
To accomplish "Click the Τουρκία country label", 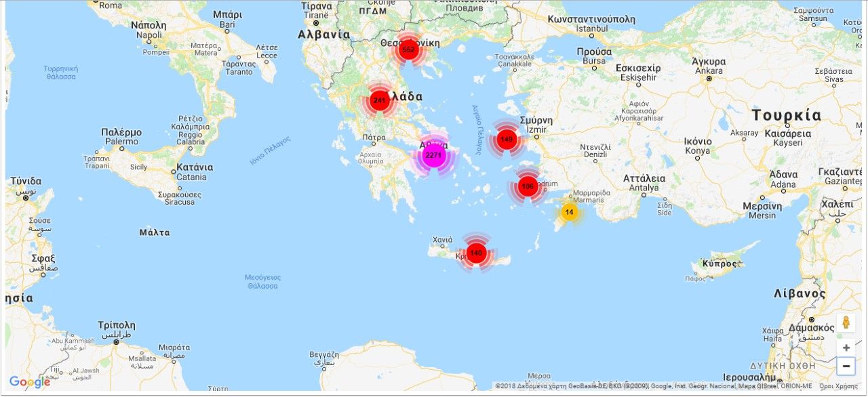I will tap(786, 116).
